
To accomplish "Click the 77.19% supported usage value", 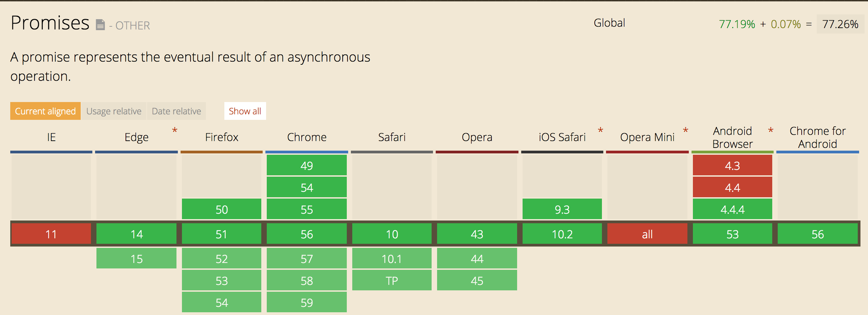I will 737,24.
